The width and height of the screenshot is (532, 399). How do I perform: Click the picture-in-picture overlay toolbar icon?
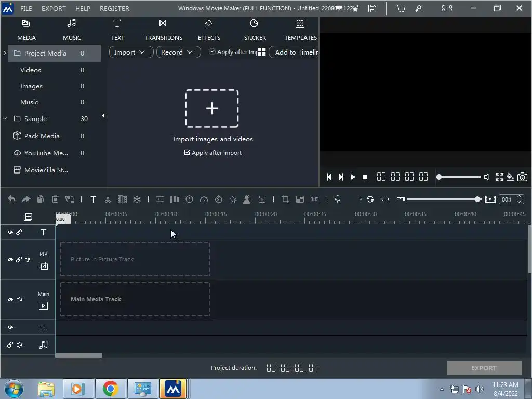300,199
